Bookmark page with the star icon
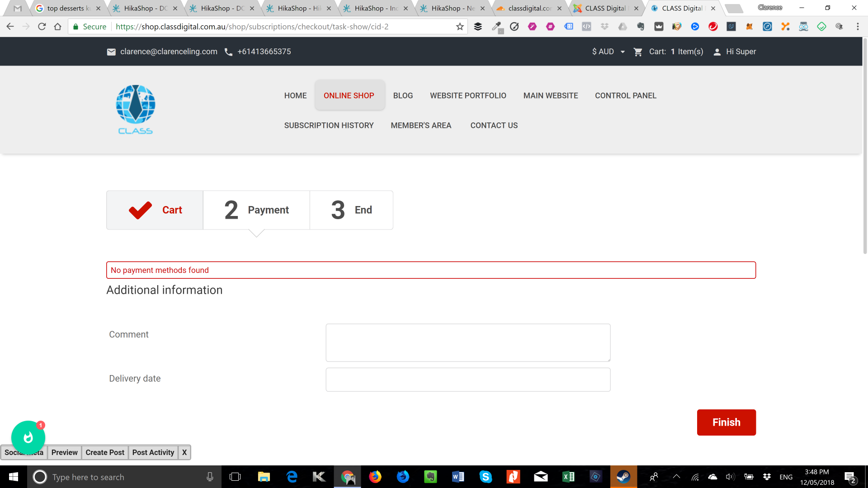Viewport: 868px width, 488px height. [460, 27]
